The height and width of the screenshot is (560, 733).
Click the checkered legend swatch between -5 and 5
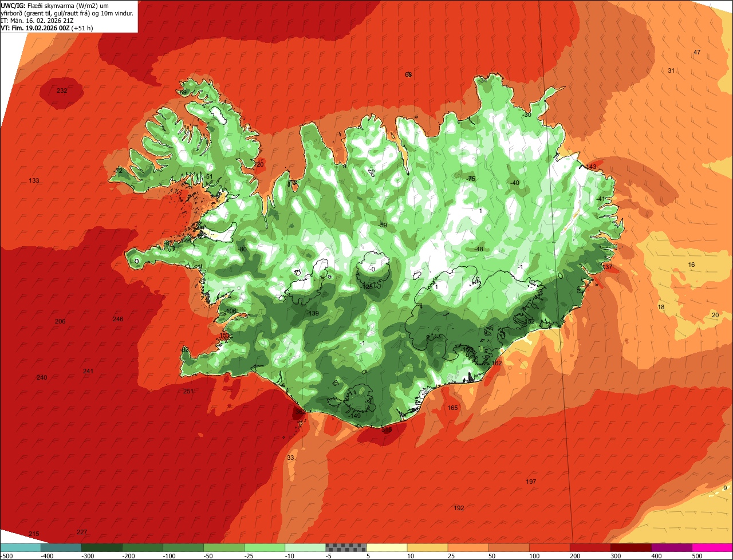[346, 547]
